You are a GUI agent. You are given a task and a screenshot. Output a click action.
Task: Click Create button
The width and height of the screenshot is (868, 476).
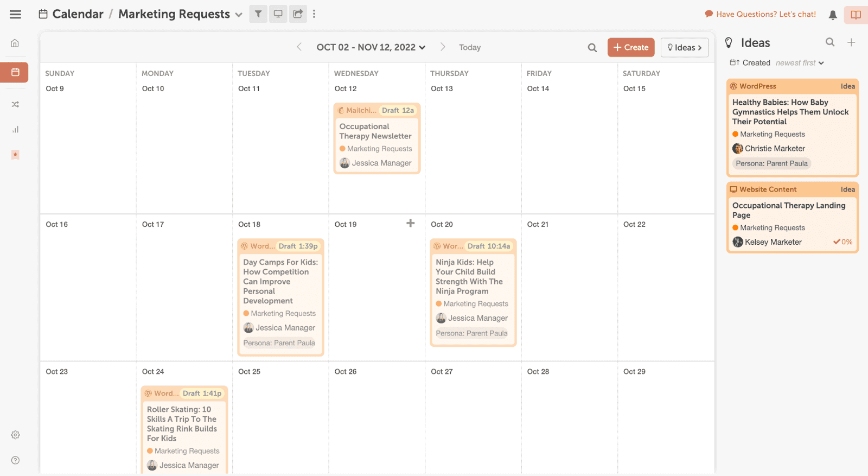coord(631,48)
